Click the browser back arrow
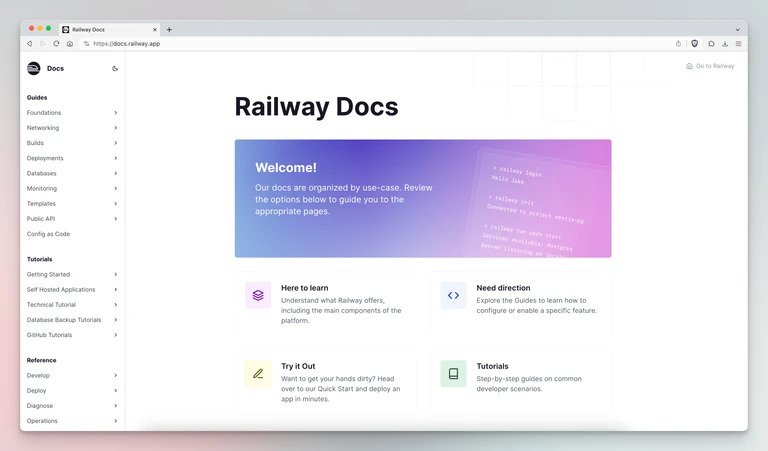768x451 pixels. (x=29, y=44)
